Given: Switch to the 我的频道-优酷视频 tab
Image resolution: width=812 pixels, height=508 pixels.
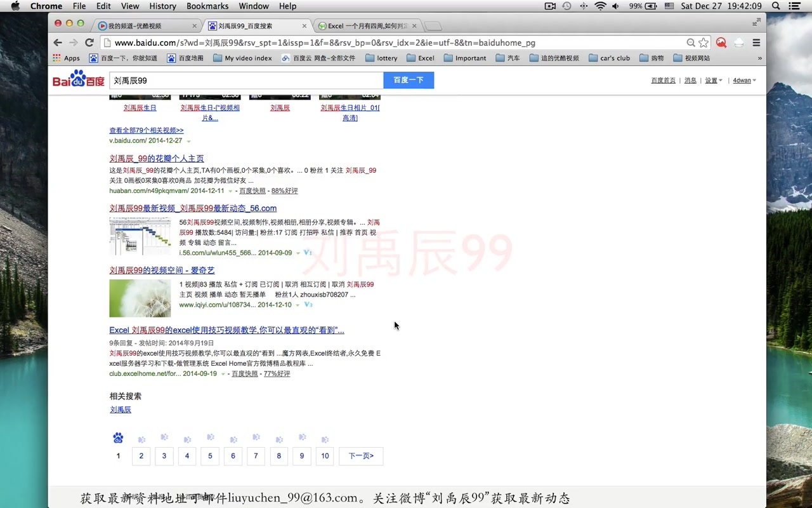Looking at the screenshot, I should point(147,26).
